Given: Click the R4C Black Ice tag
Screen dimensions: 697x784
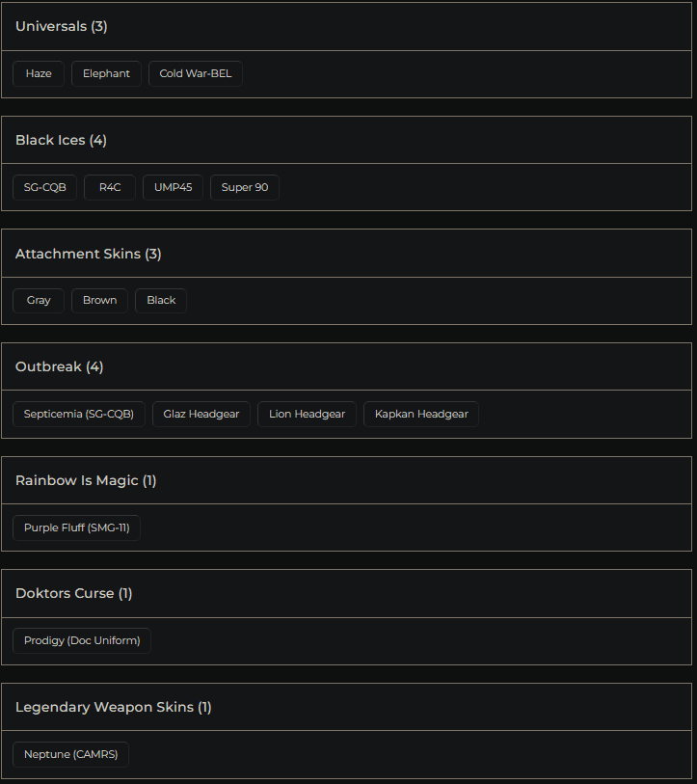Looking at the screenshot, I should pos(110,187).
